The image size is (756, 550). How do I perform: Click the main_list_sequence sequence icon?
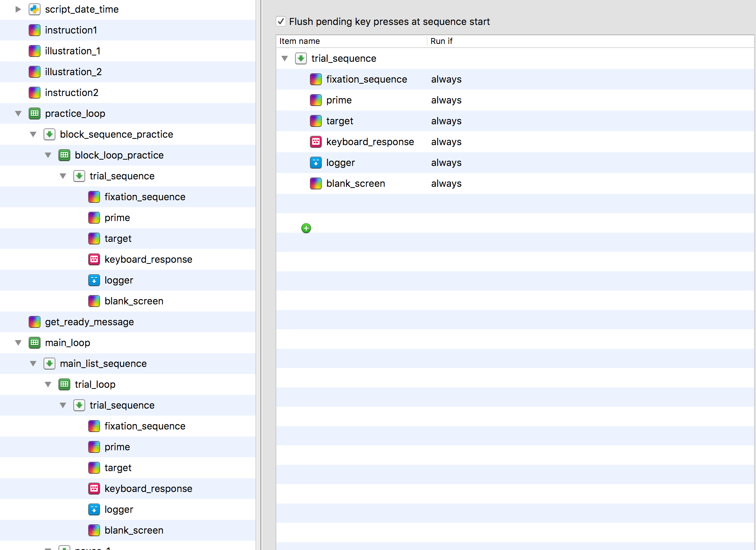point(49,364)
